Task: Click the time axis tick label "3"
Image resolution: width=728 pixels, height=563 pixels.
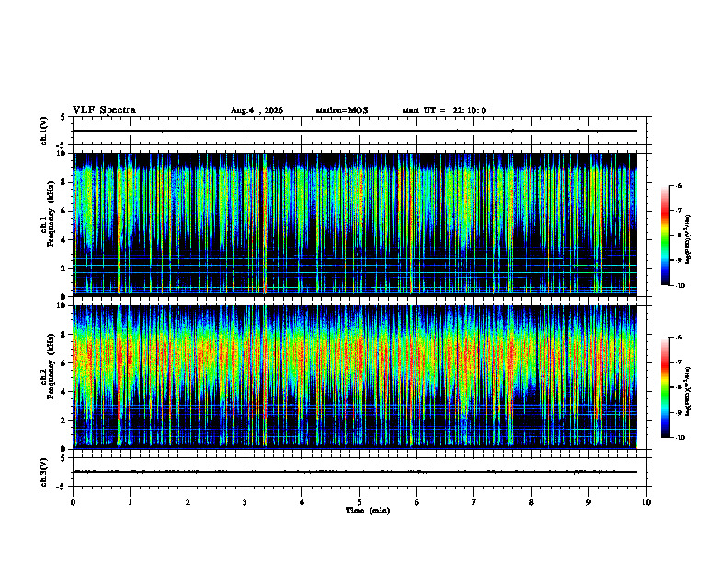Action: [x=245, y=502]
